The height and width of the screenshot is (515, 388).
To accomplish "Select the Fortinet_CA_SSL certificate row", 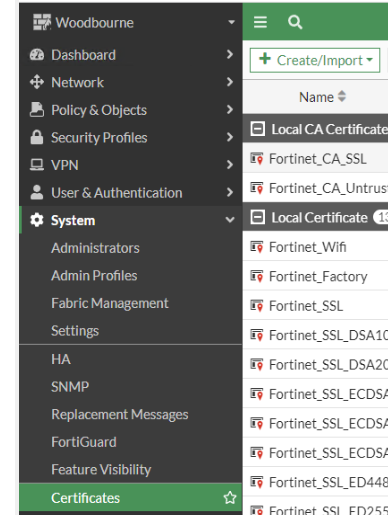I will 315,158.
